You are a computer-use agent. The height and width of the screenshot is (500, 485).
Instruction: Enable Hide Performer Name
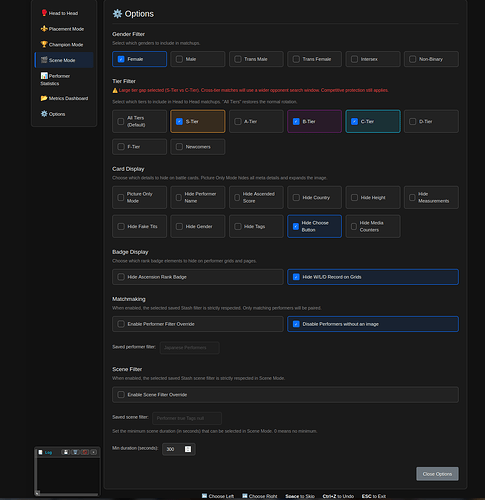click(x=198, y=197)
